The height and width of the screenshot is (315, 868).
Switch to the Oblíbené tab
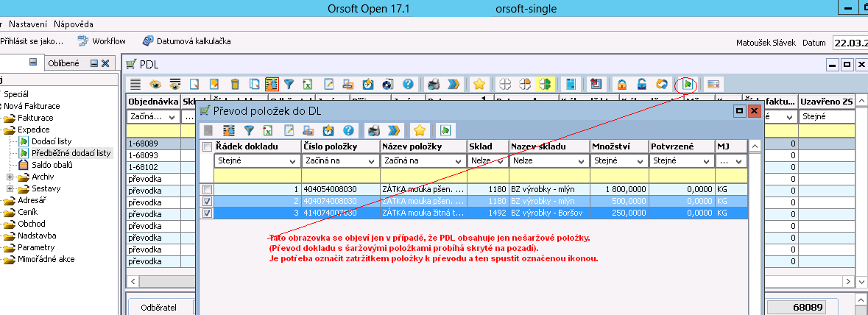[63, 64]
